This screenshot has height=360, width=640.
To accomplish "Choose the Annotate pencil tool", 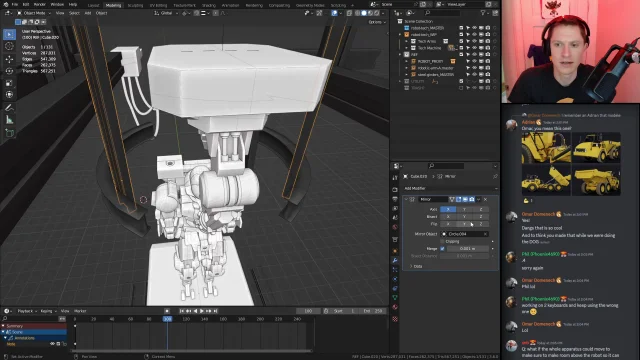I will click(9, 108).
